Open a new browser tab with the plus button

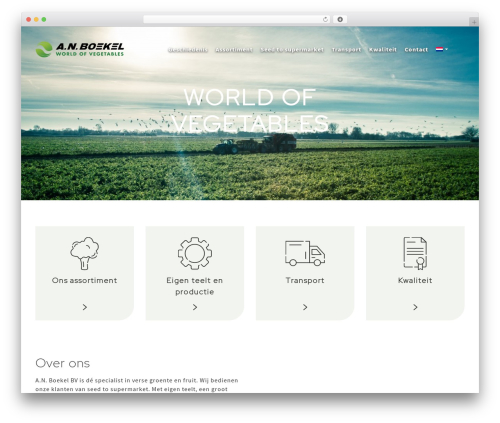[474, 22]
